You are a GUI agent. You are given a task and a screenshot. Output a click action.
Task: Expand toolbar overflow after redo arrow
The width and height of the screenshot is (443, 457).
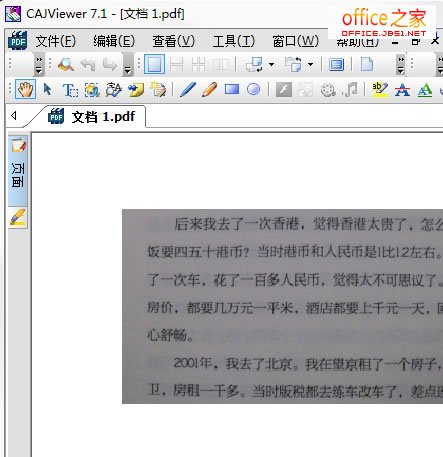pyautogui.click(x=128, y=64)
